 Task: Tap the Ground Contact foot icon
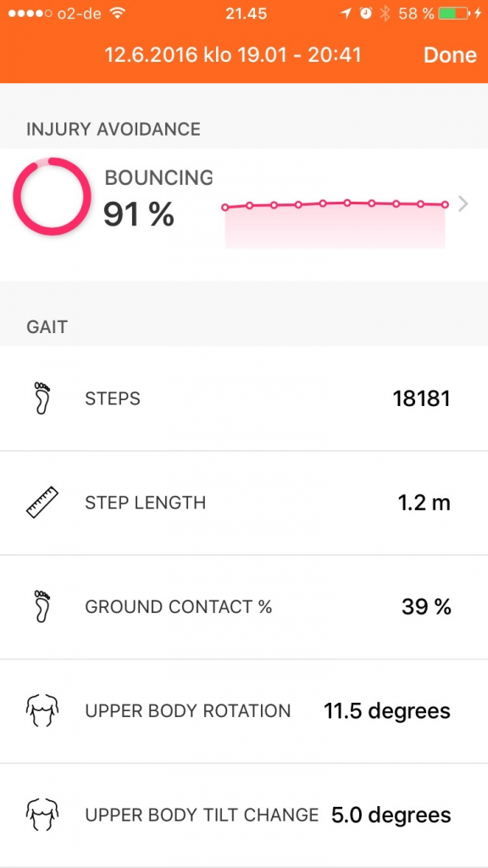[x=42, y=607]
